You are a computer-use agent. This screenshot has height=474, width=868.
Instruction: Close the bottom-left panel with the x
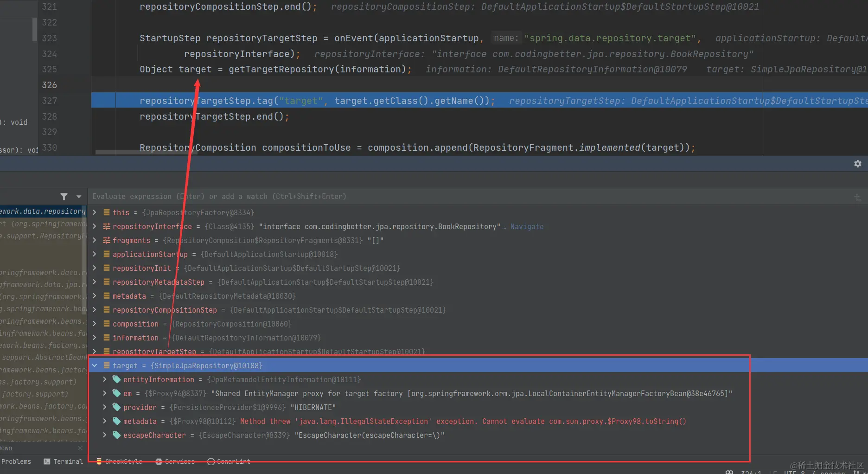[80, 448]
